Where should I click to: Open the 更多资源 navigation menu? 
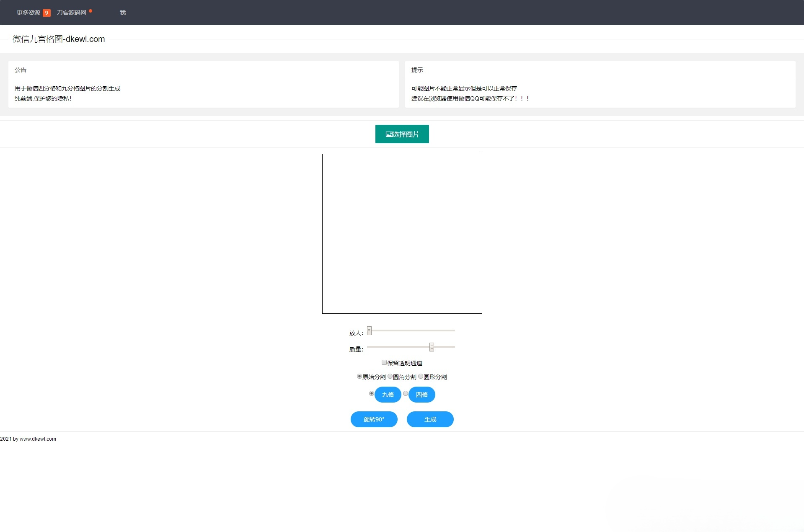pyautogui.click(x=28, y=13)
